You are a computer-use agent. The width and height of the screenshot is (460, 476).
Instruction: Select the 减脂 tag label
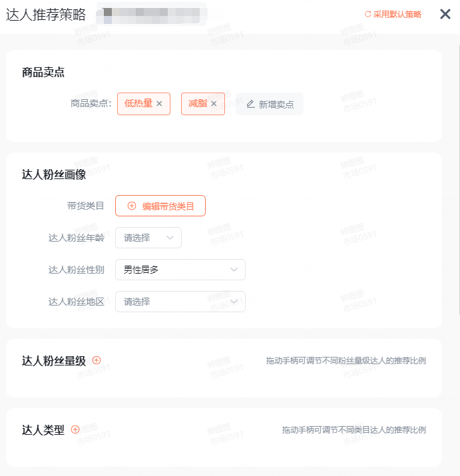198,103
